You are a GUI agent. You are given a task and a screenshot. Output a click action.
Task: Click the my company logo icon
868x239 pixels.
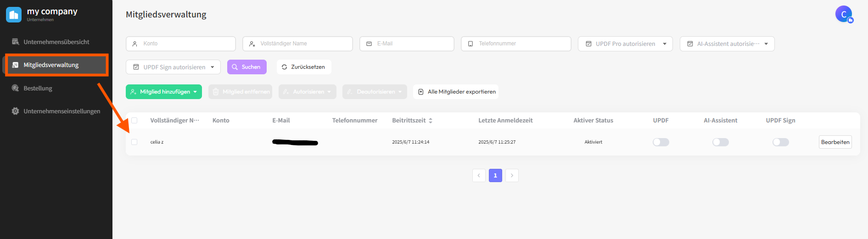14,15
